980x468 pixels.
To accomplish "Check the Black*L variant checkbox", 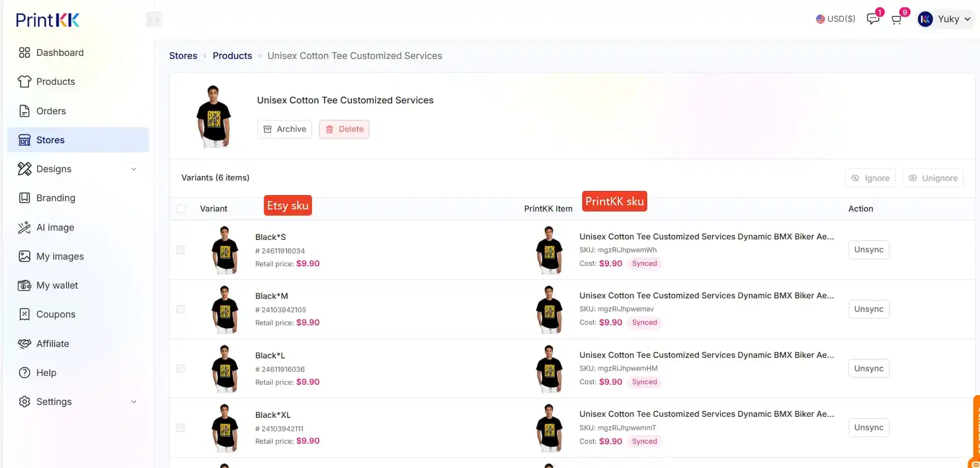I will point(181,369).
